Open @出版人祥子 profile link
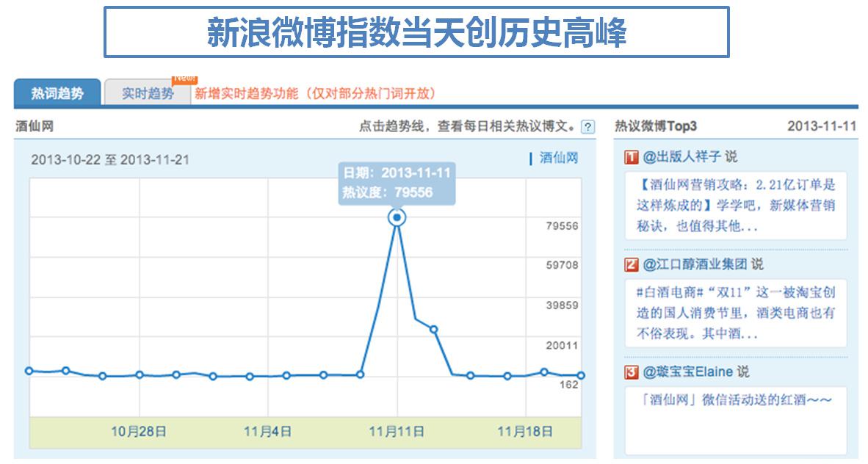The height and width of the screenshot is (464, 868). 682,157
